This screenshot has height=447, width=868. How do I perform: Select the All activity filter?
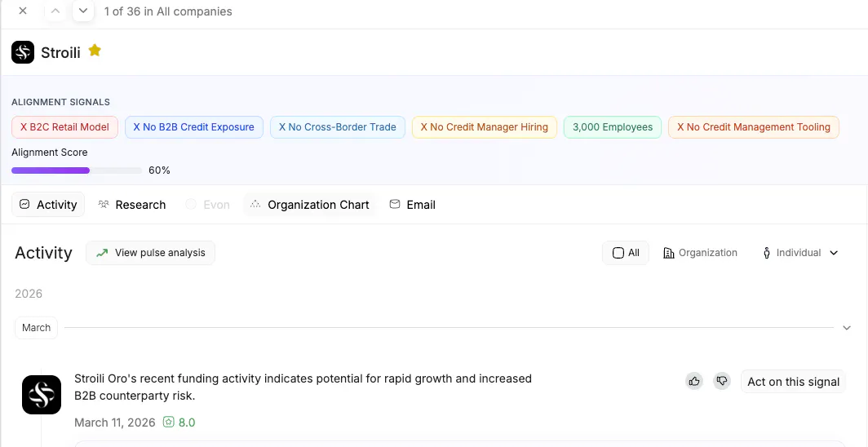point(626,253)
